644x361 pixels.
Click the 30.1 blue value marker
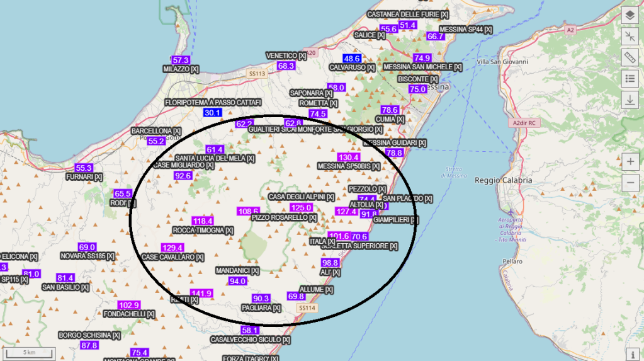click(x=213, y=113)
